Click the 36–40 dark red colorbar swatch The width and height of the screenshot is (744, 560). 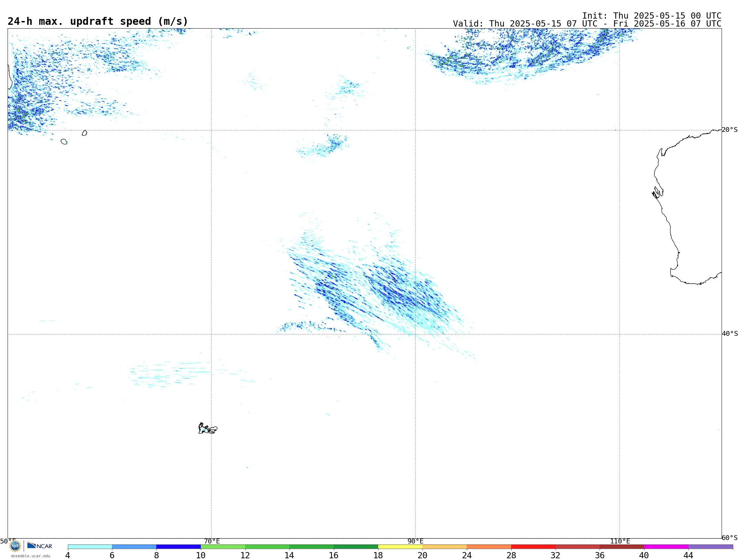point(622,547)
